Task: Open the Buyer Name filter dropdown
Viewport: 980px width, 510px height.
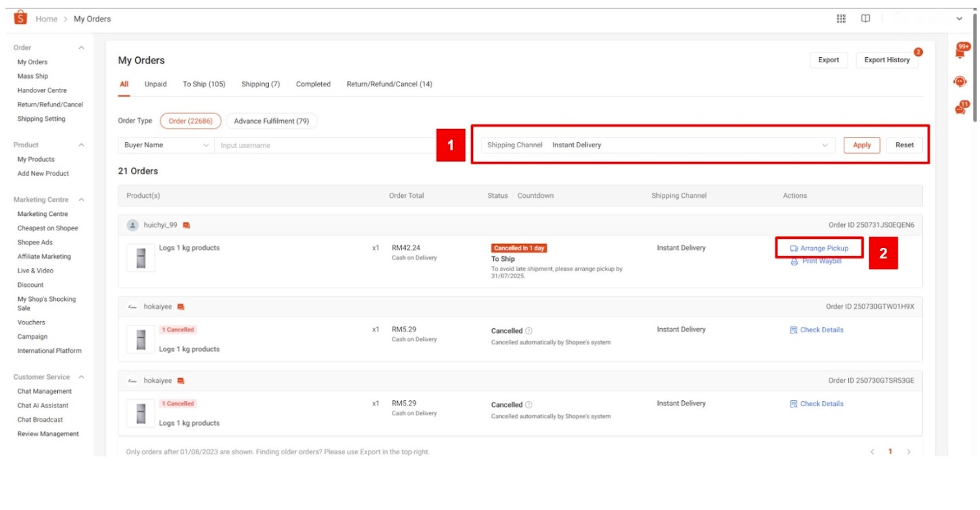Action: (165, 145)
